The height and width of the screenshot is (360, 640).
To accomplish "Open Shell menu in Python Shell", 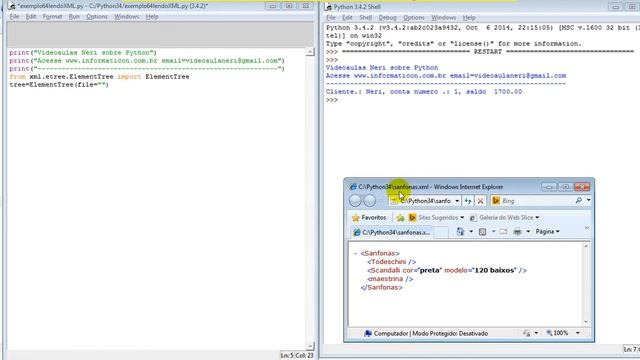I will point(365,18).
